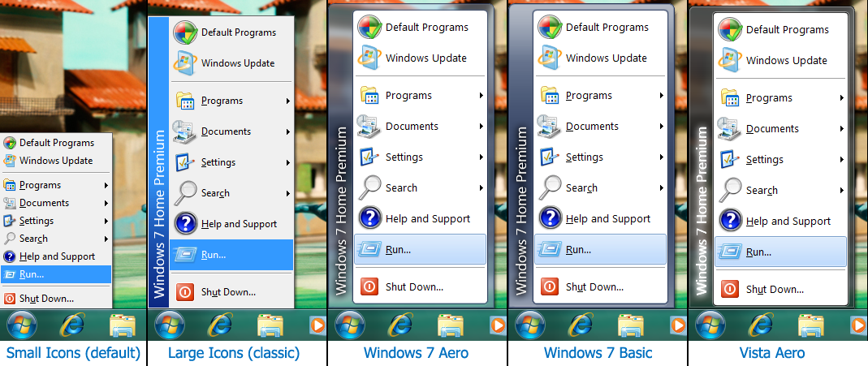Click media player icon above Large Icons caption
The image size is (868, 366).
coord(317,325)
